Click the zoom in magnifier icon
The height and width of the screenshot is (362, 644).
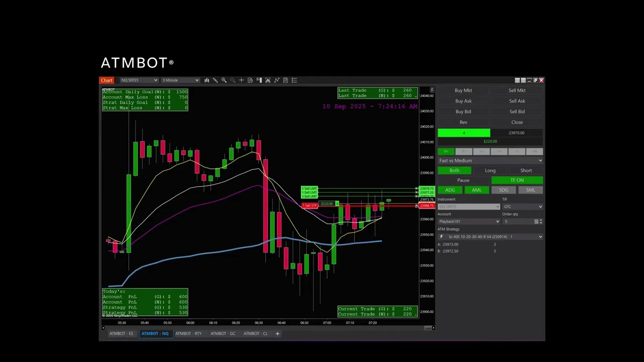pos(224,80)
